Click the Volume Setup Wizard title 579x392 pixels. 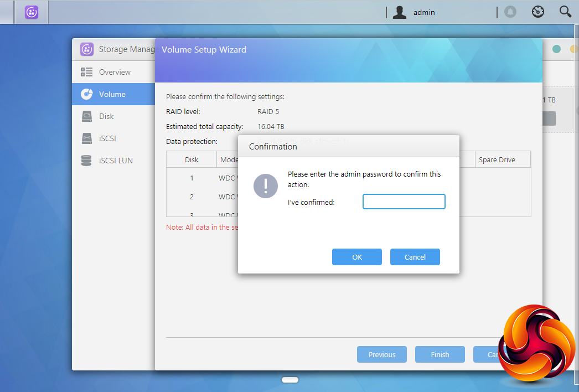(x=204, y=49)
